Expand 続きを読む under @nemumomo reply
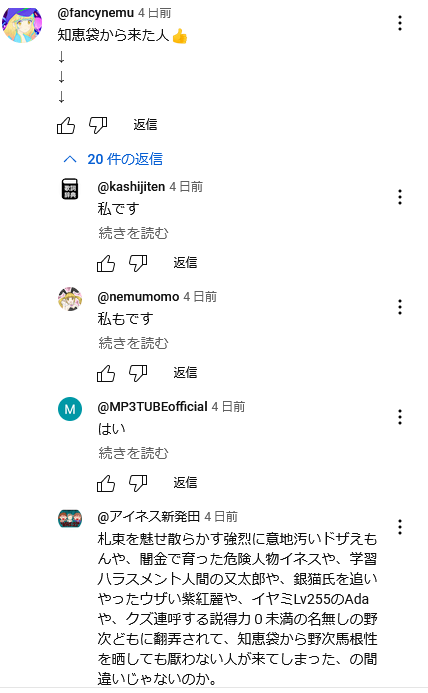The width and height of the screenshot is (428, 693). tap(133, 343)
